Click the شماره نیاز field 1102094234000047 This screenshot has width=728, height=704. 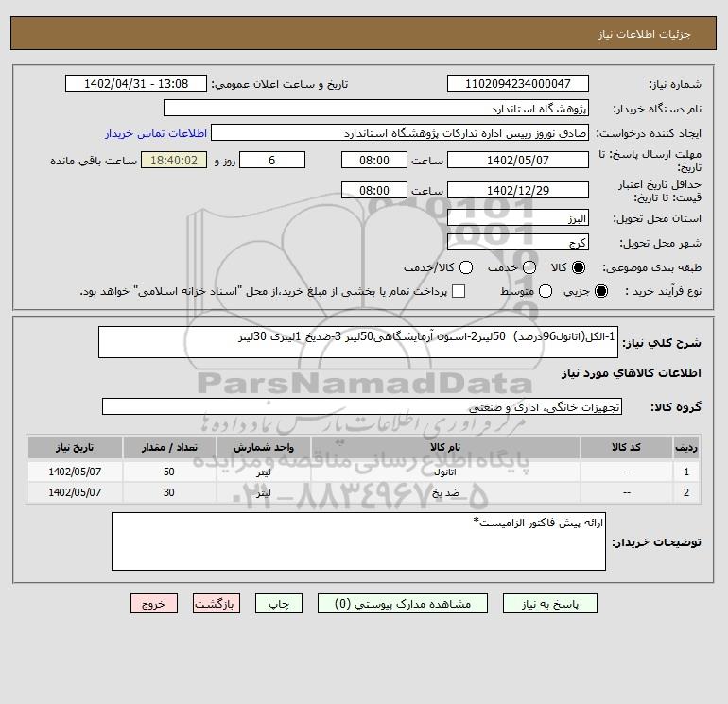[x=518, y=84]
